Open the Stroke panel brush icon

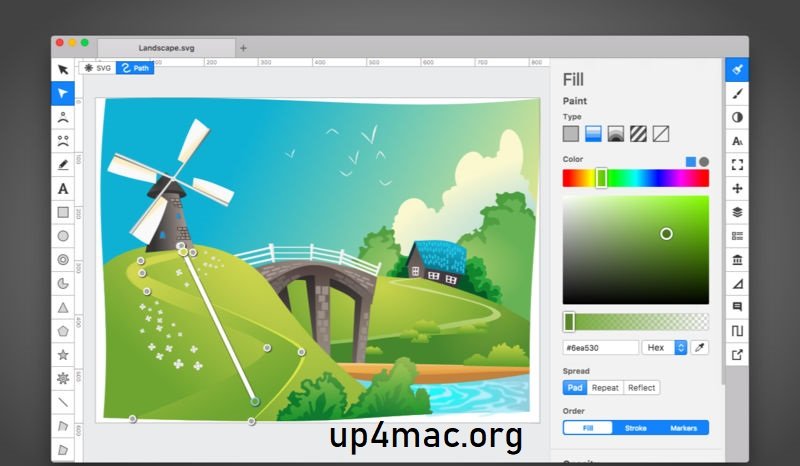tap(737, 93)
